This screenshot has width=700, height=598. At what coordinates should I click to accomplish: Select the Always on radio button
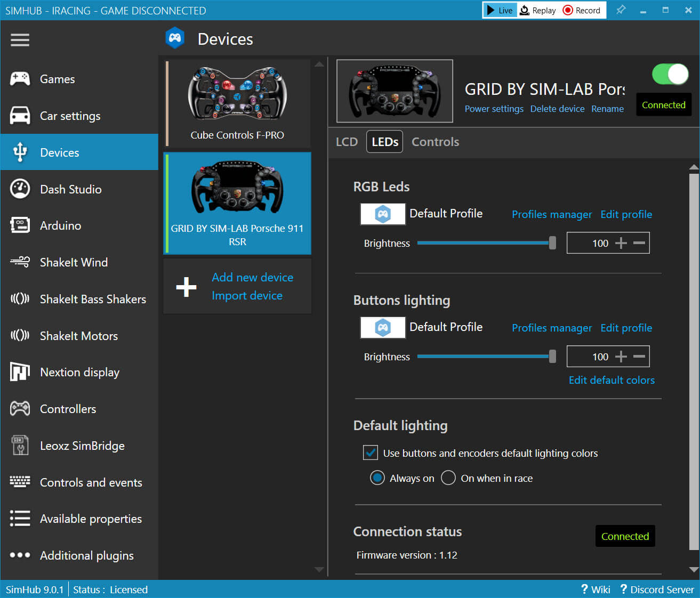pos(377,478)
